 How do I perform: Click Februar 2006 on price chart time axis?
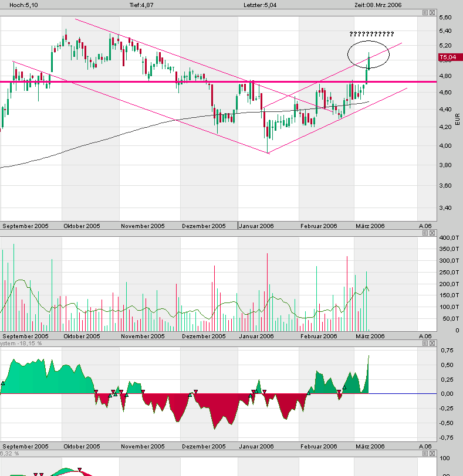(x=319, y=226)
